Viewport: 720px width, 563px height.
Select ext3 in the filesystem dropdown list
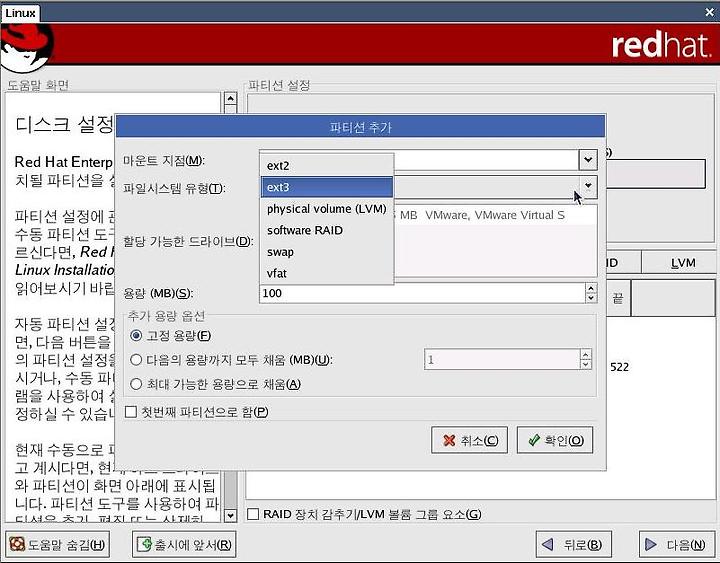(x=326, y=187)
